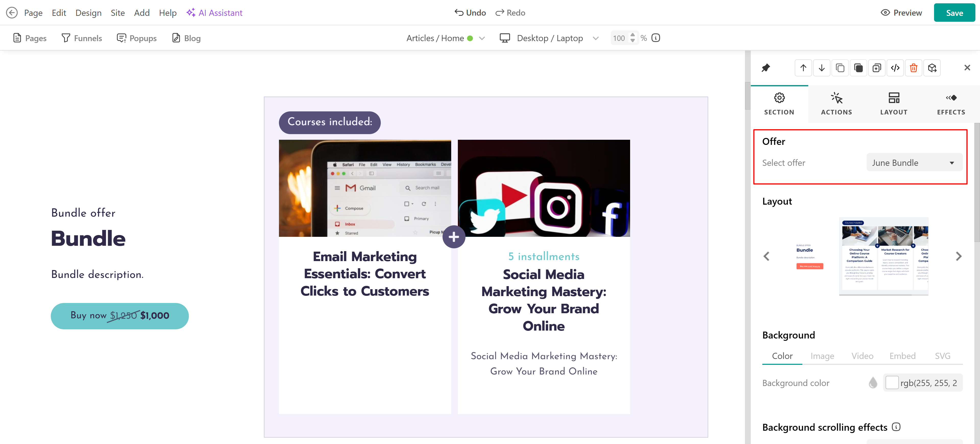Click the Save button

point(954,13)
